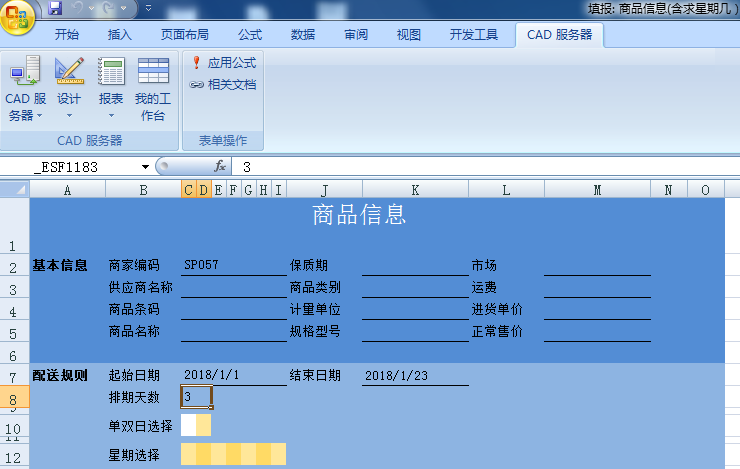Image resolution: width=740 pixels, height=469 pixels.
Task: Open the 公式 ribbon tab
Action: [250, 34]
